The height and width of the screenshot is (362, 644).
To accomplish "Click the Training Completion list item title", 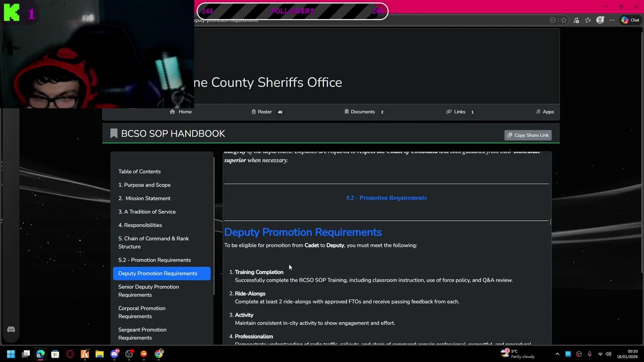I will tap(259, 272).
